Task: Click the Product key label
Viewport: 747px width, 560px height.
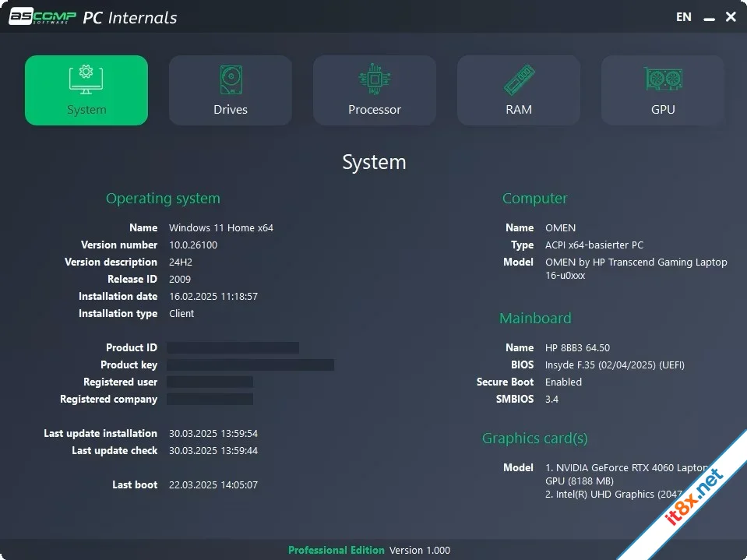Action: click(x=129, y=365)
